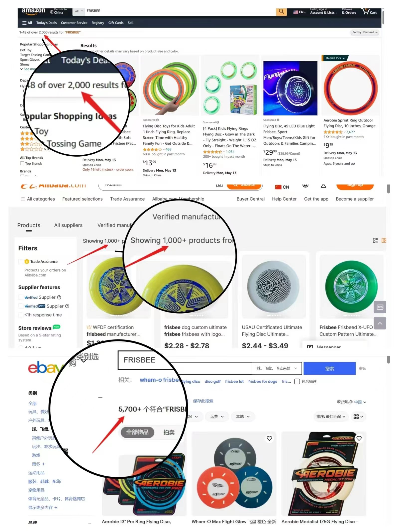Click the Amazon page scrollbar thumb
The image size is (399, 532).
click(383, 16)
